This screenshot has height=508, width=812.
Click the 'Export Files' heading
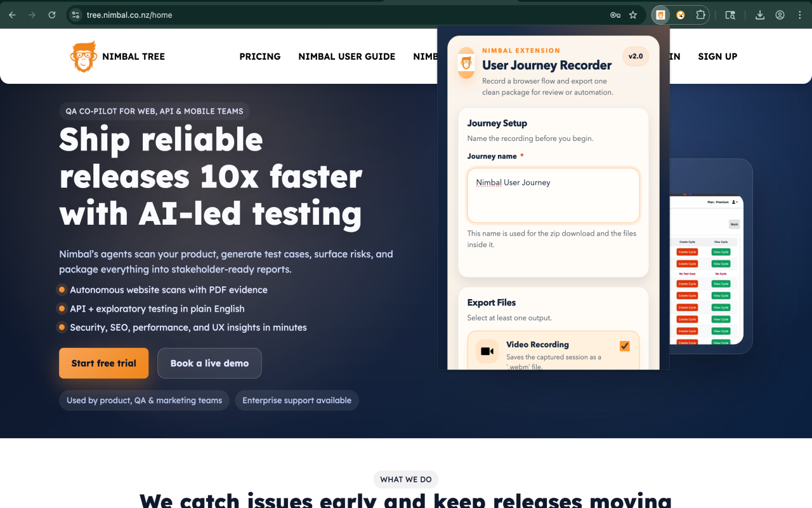492,302
